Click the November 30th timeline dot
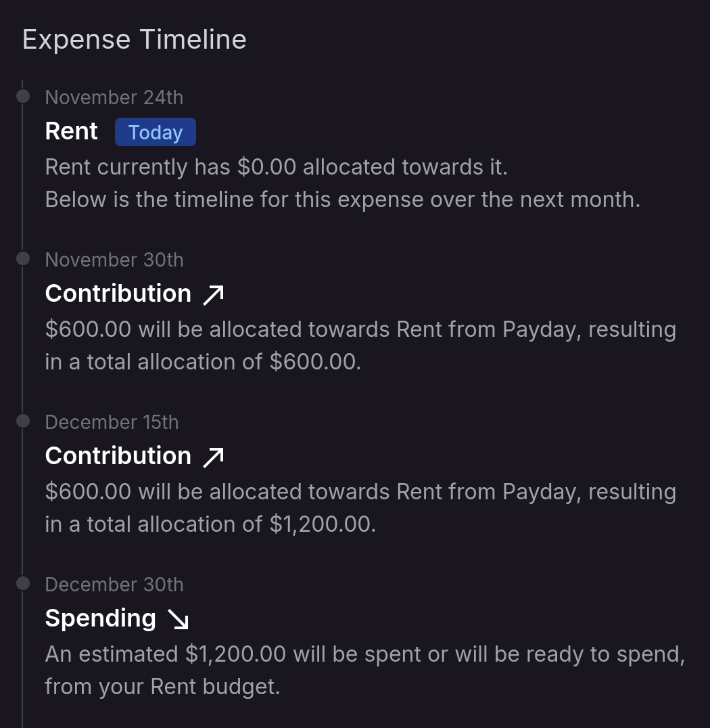This screenshot has width=710, height=728. [23, 258]
